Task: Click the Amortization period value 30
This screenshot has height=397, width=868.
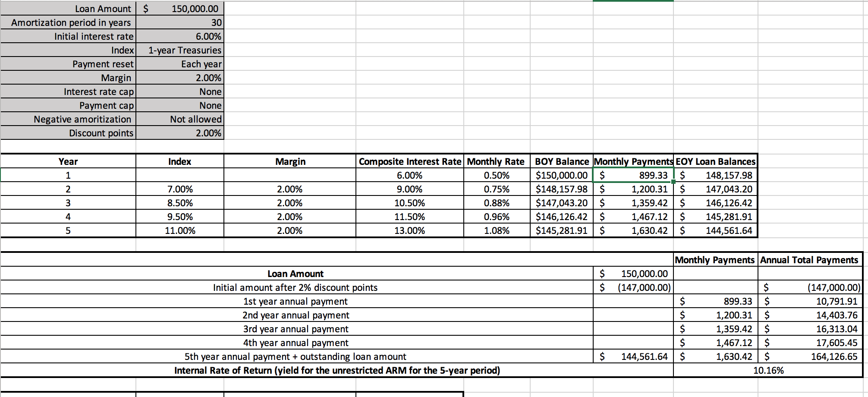Action: pyautogui.click(x=180, y=22)
